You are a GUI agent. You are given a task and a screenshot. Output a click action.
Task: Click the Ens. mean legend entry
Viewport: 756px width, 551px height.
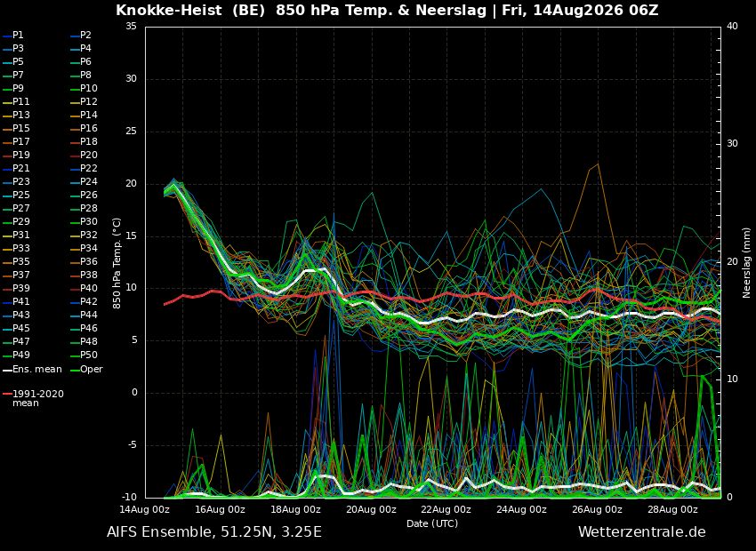tap(32, 370)
